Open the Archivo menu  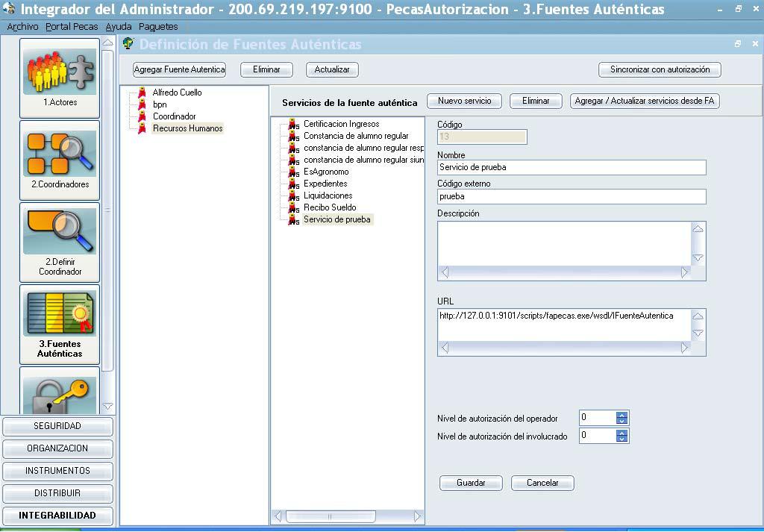pyautogui.click(x=22, y=27)
